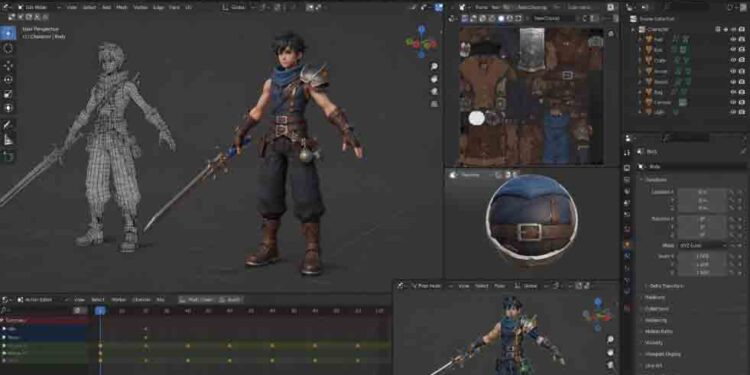Open the Global orientation dropdown in the main viewport header
This screenshot has width=750, height=375.
click(x=239, y=7)
